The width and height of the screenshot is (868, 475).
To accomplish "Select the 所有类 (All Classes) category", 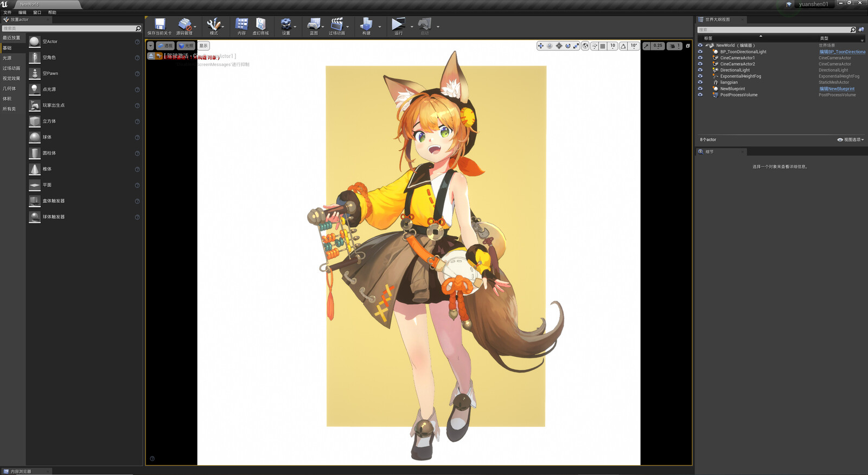I will pyautogui.click(x=9, y=109).
